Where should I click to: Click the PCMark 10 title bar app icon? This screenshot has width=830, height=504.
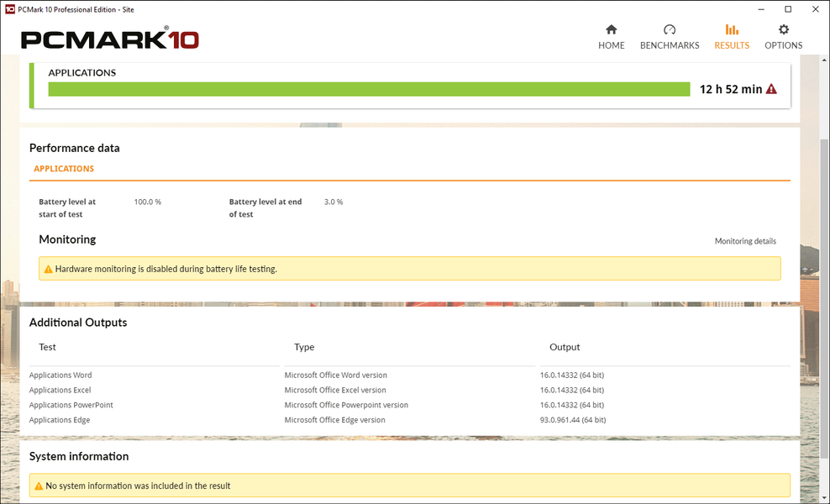(9, 9)
